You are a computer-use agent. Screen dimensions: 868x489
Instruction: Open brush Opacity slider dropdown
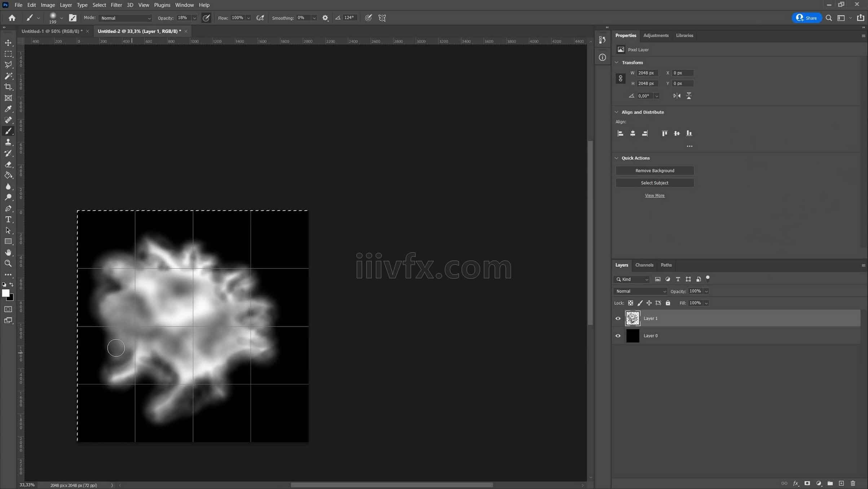[x=195, y=18]
